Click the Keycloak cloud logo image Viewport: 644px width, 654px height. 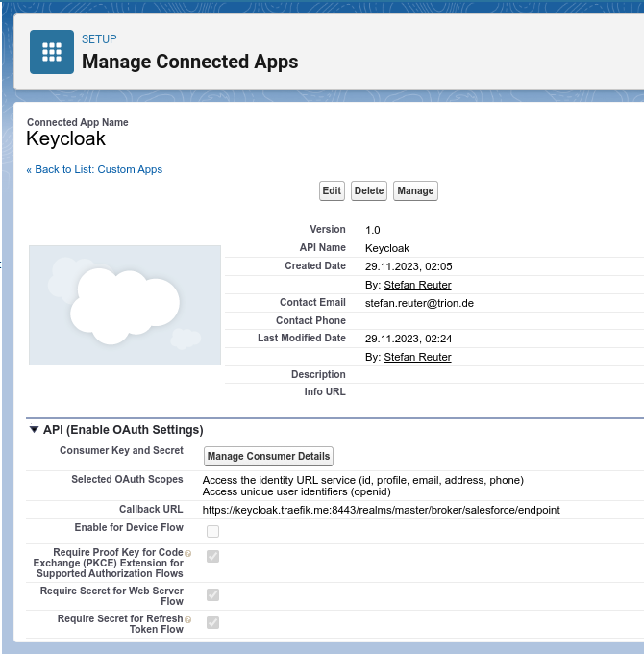click(x=125, y=305)
